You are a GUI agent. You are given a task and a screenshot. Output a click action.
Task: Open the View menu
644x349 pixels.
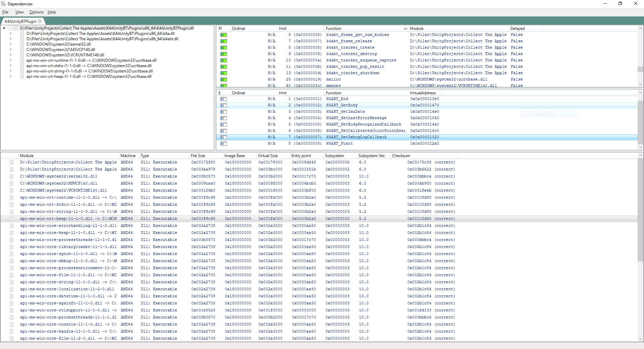pos(19,12)
